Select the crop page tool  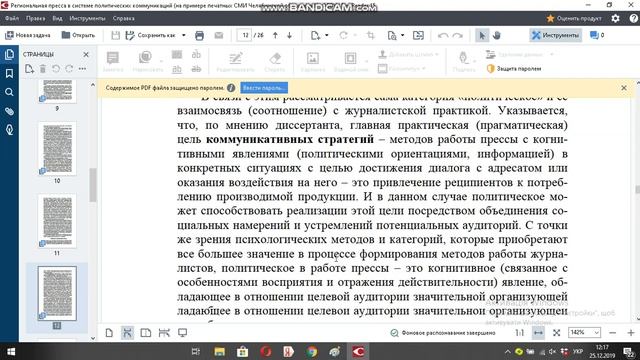tap(371, 36)
